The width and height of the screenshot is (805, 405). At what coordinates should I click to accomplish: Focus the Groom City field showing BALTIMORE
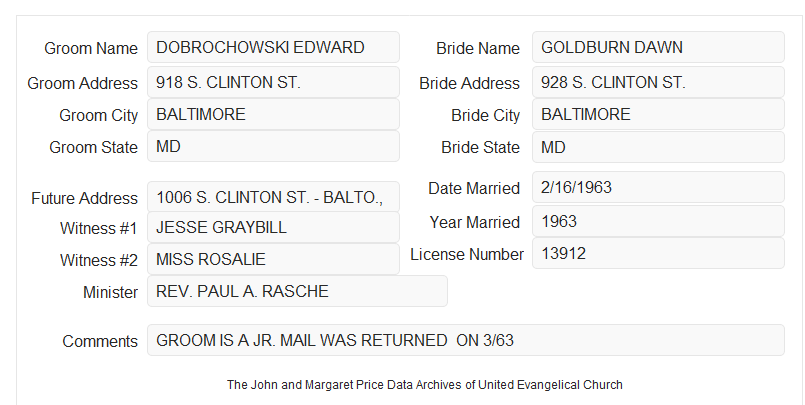(x=273, y=114)
